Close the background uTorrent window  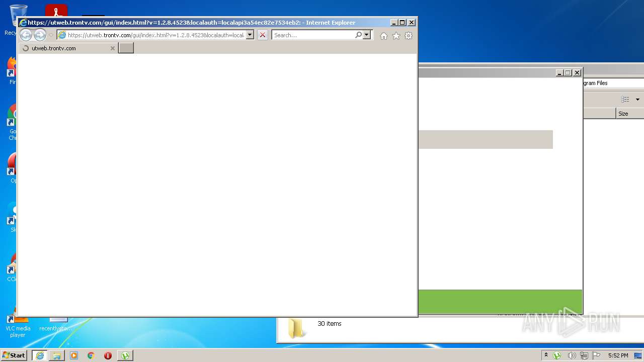click(x=577, y=73)
